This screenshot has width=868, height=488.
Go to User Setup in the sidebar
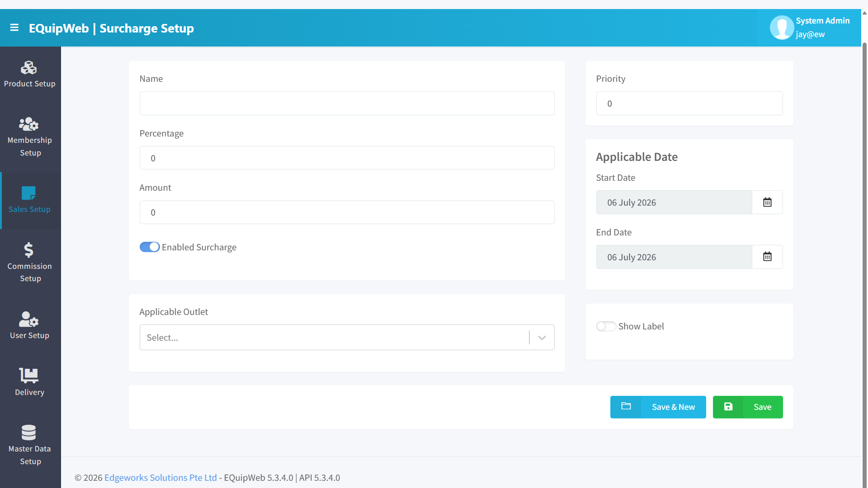30,325
